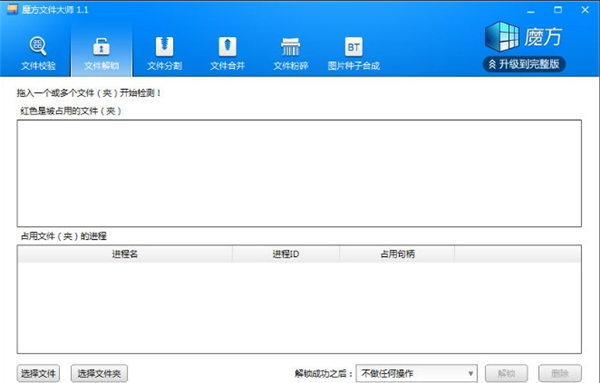The width and height of the screenshot is (600, 383).
Task: Open the 不做任何操作 dropdown
Action: click(416, 373)
